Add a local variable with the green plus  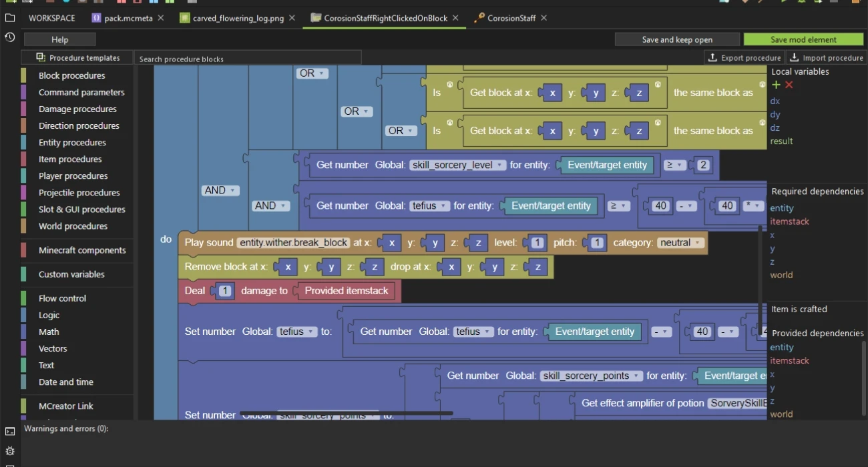[x=776, y=85]
